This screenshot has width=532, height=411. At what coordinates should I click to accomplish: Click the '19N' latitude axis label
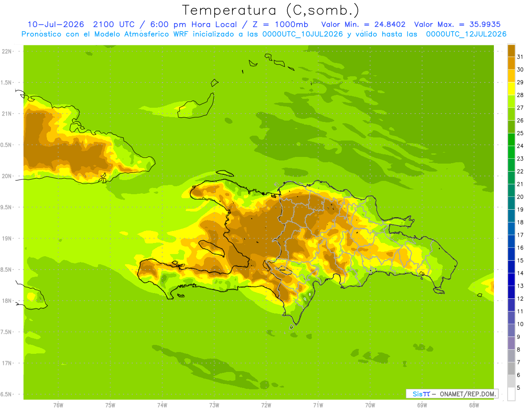coord(6,239)
